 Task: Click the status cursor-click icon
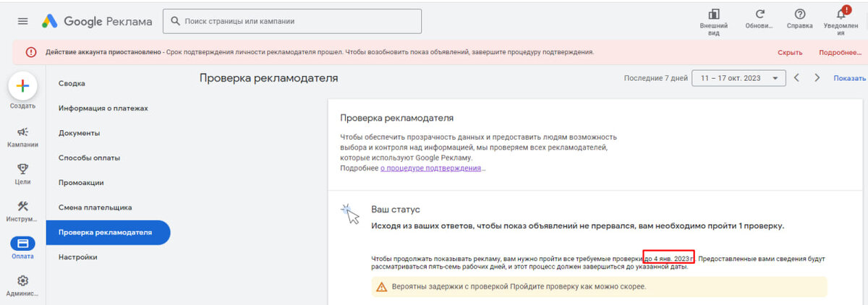350,213
